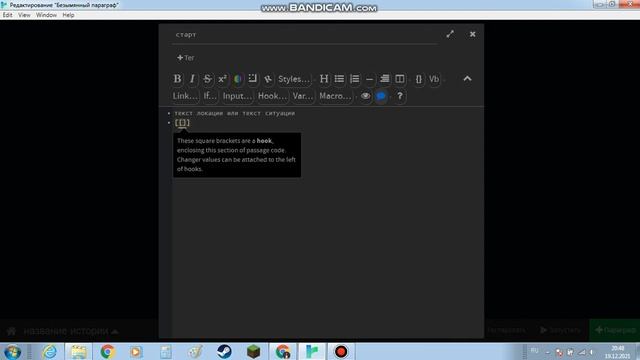Switch to Bandicam recorder in the taskbar
The image size is (640, 360).
341,352
